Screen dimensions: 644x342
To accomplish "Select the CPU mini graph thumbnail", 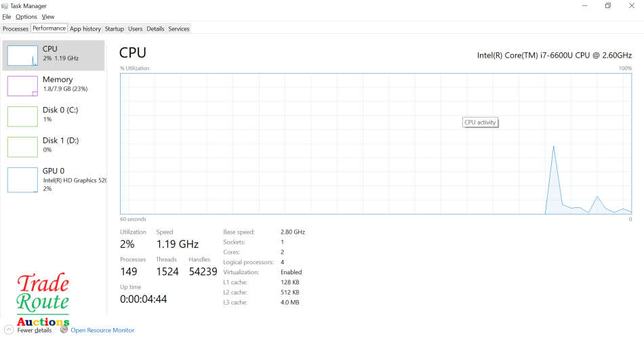I will (x=22, y=56).
